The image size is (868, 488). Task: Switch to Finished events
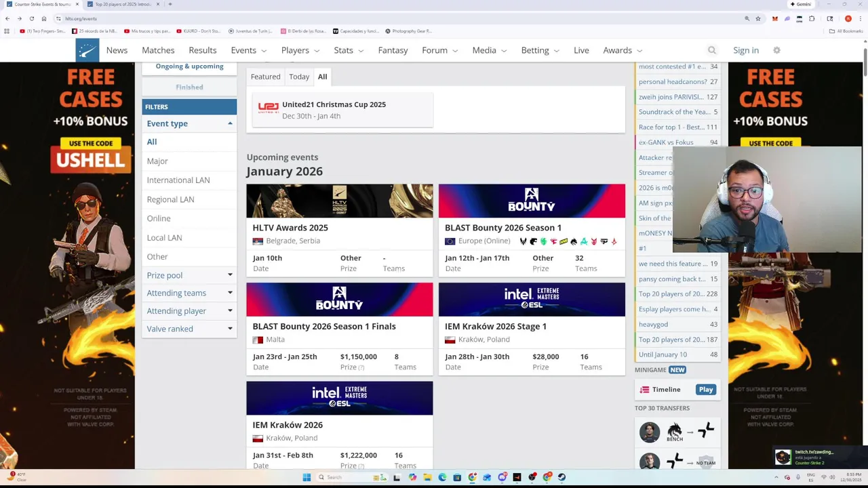coord(189,87)
